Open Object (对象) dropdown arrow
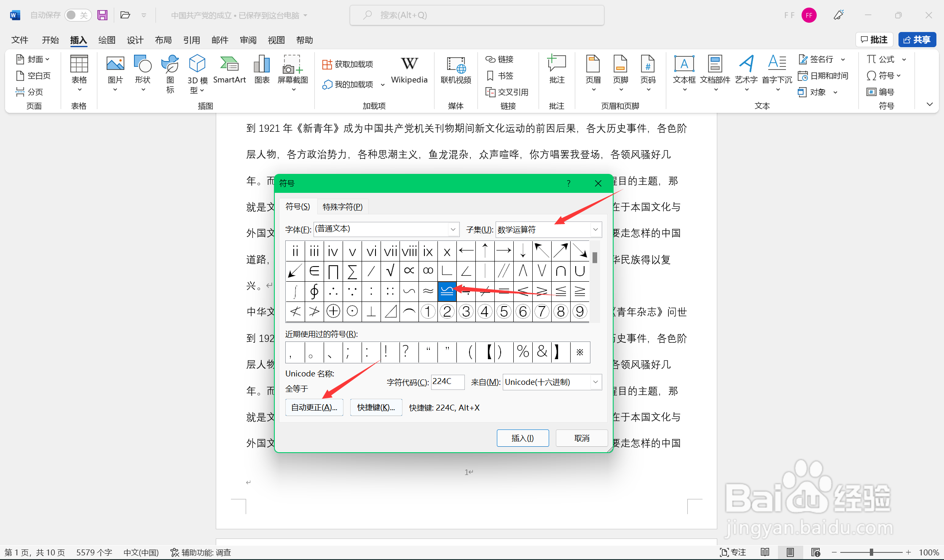This screenshot has height=560, width=944. [x=835, y=92]
